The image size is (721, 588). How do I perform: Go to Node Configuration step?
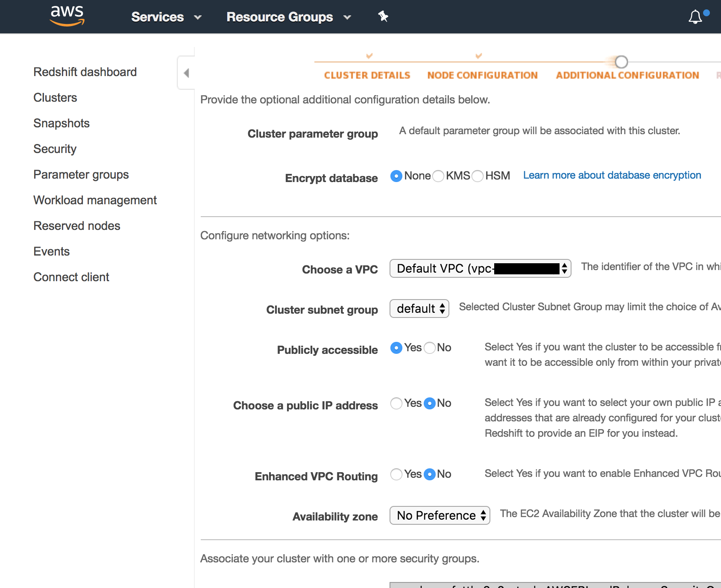pyautogui.click(x=482, y=75)
